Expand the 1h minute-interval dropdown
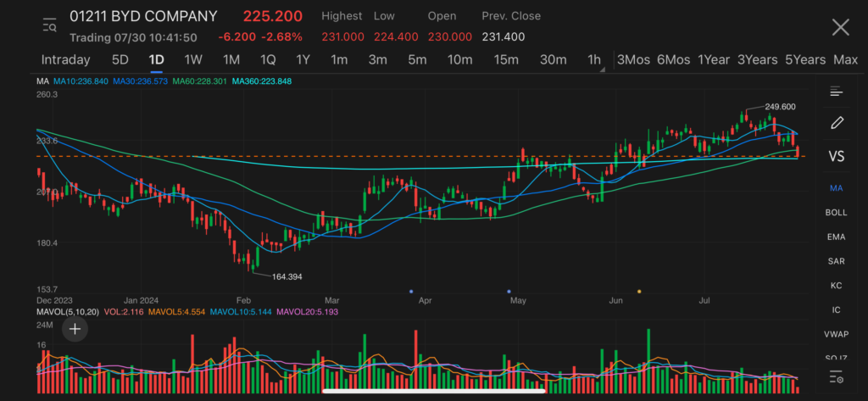The width and height of the screenshot is (868, 401). point(595,60)
